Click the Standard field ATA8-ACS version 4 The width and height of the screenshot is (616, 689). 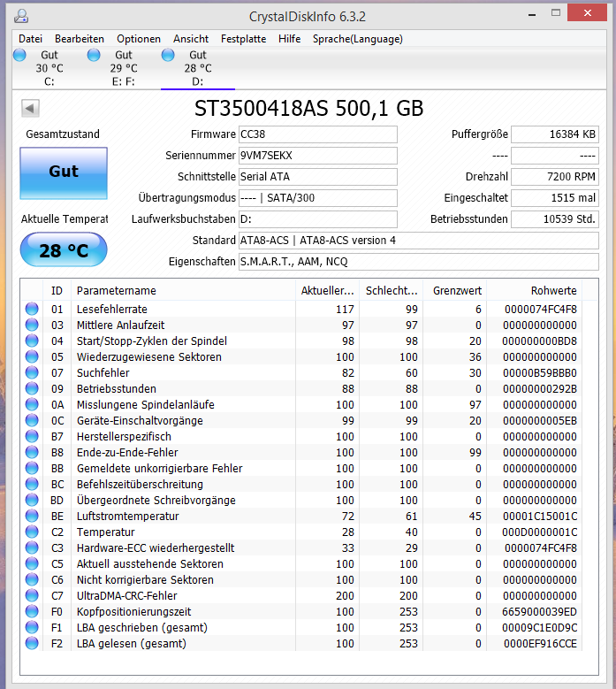418,241
